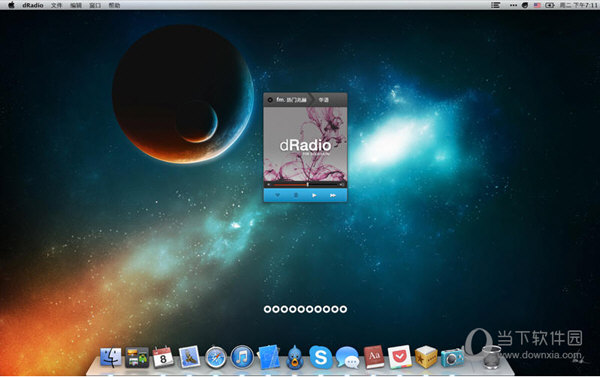Play the dRadio station
Image resolution: width=600 pixels, height=377 pixels.
314,195
